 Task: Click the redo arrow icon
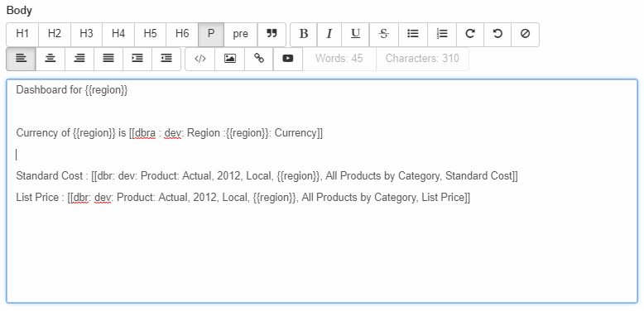point(470,35)
